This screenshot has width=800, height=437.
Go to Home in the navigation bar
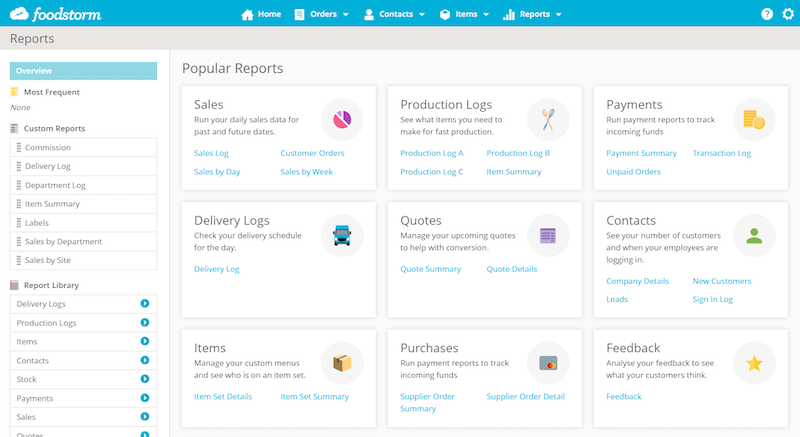click(261, 14)
